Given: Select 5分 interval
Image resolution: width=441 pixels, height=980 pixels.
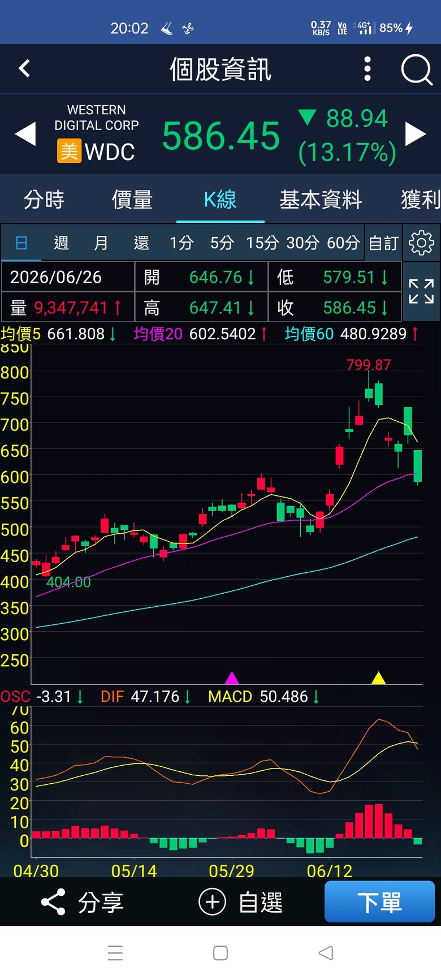Looking at the screenshot, I should click(222, 243).
